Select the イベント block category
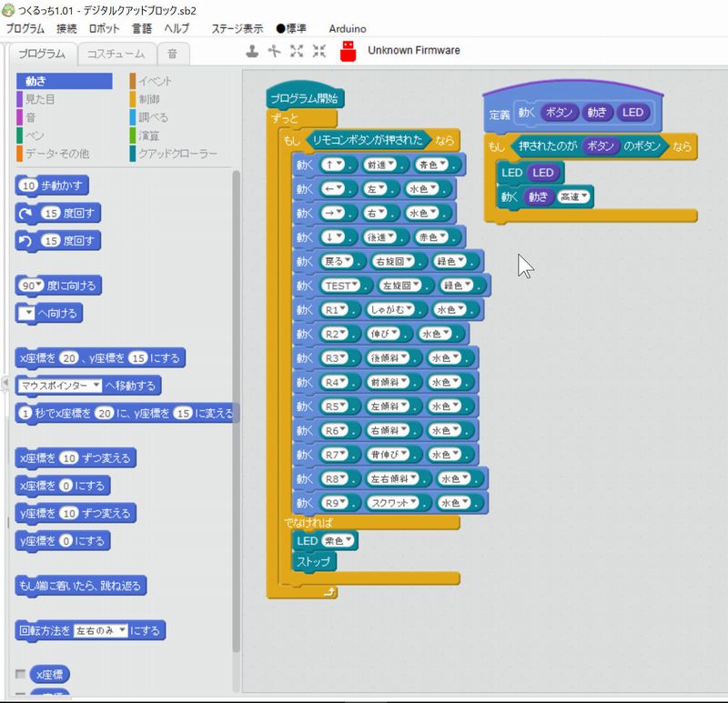The width and height of the screenshot is (728, 703). 155,81
